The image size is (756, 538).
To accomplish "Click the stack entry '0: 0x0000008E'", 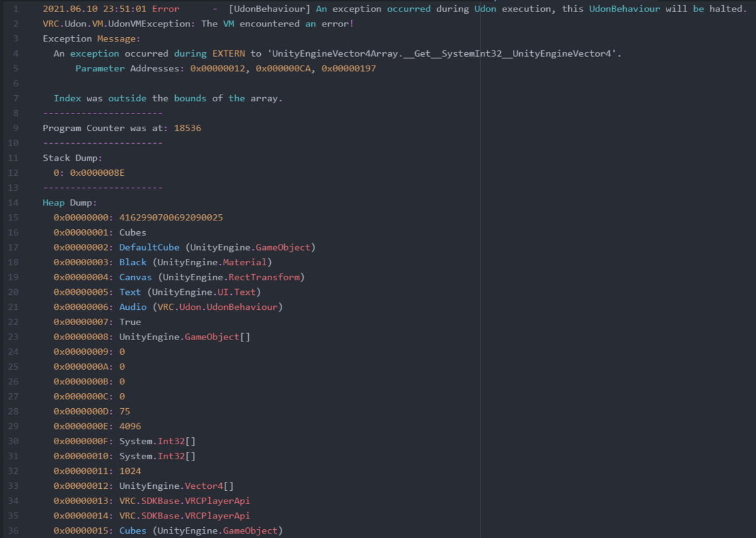I will [89, 173].
